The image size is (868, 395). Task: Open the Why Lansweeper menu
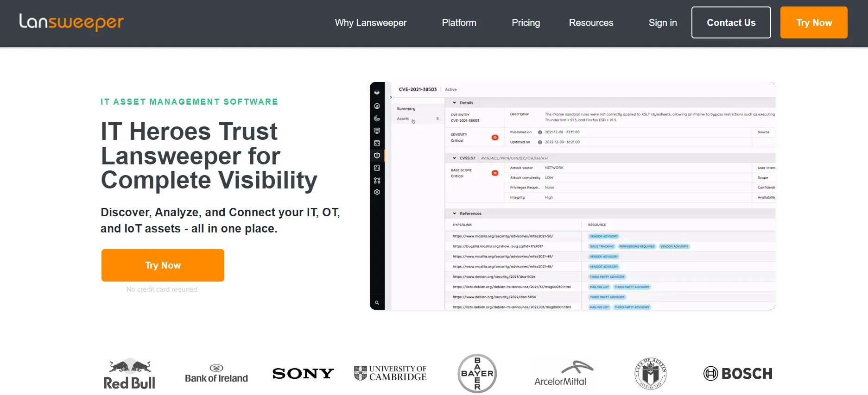(x=371, y=23)
